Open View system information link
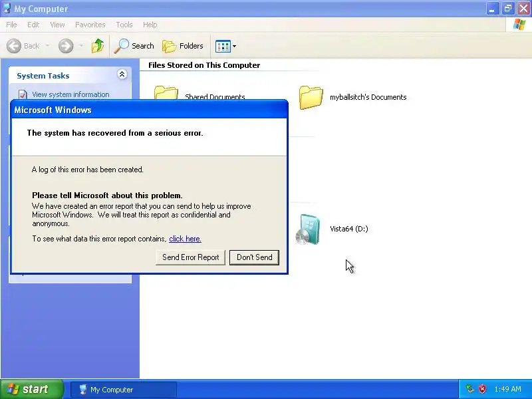532x399 pixels. [70, 94]
